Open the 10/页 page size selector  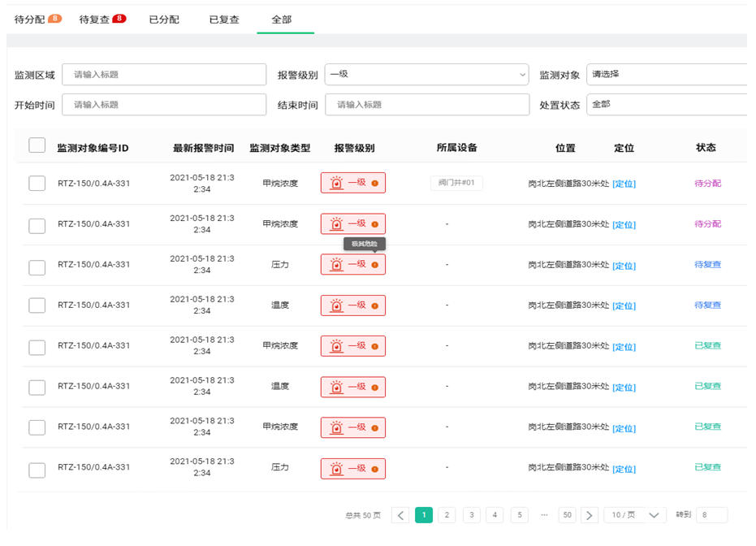pos(635,515)
